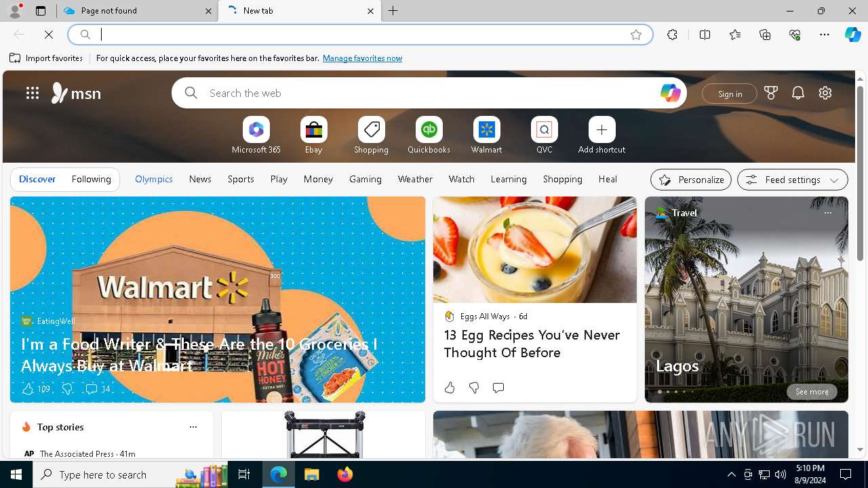Click the browser address bar
This screenshot has height=488, width=868.
(x=359, y=35)
